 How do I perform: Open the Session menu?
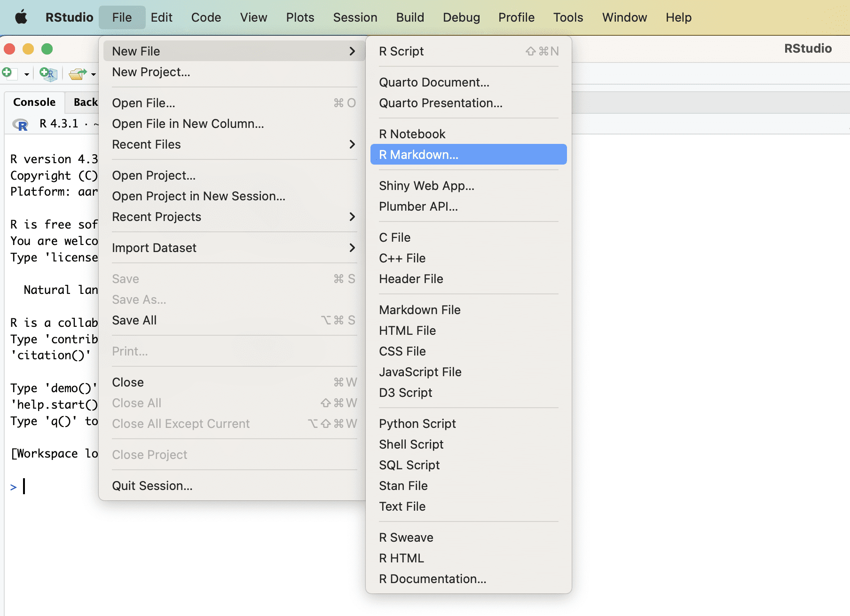[355, 17]
